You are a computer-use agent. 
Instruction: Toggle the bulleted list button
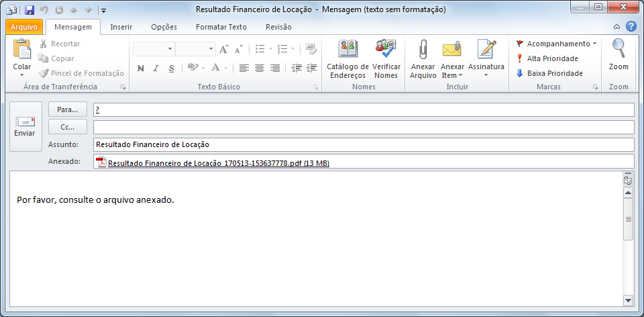tap(260, 49)
